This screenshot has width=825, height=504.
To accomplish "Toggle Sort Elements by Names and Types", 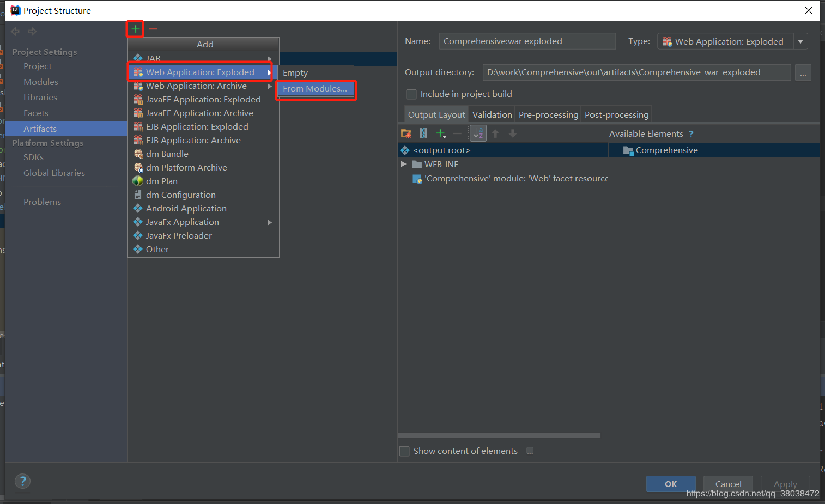I will click(x=478, y=133).
